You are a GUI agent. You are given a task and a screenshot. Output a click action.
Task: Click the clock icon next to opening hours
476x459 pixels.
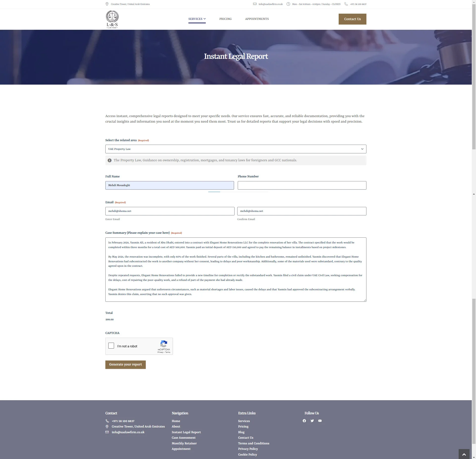(x=288, y=4)
